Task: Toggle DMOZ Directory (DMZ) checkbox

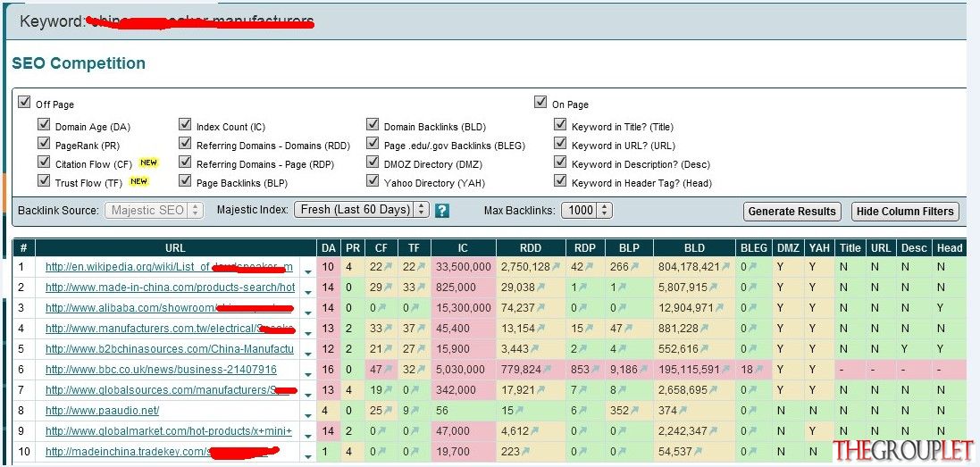Action: (x=373, y=162)
